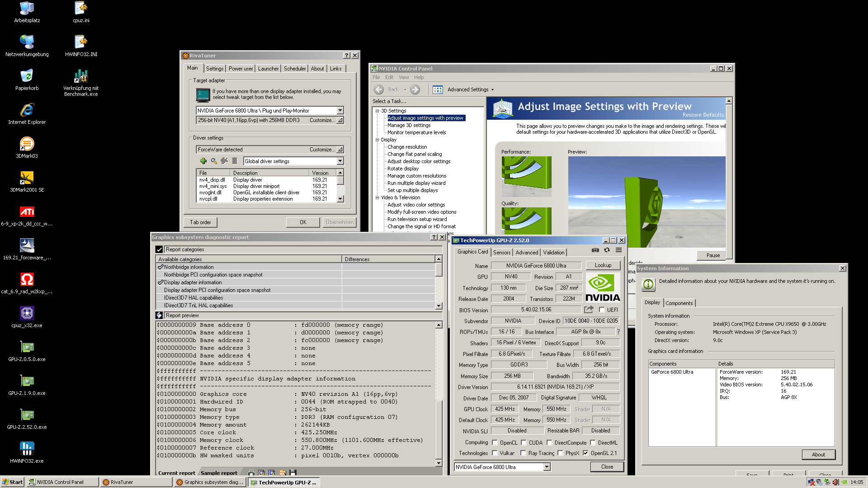
Task: Click OK button in RivaTuner
Action: [303, 222]
